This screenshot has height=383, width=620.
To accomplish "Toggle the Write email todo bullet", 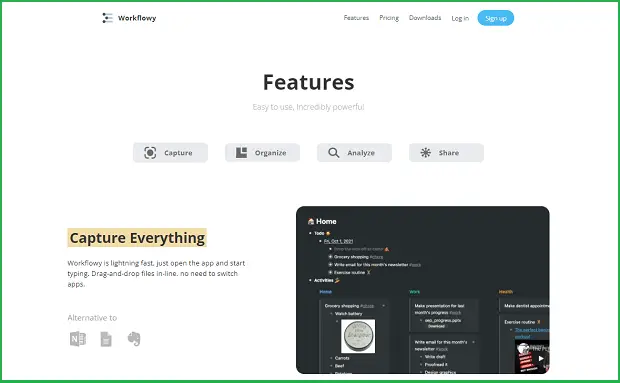I will click(331, 265).
